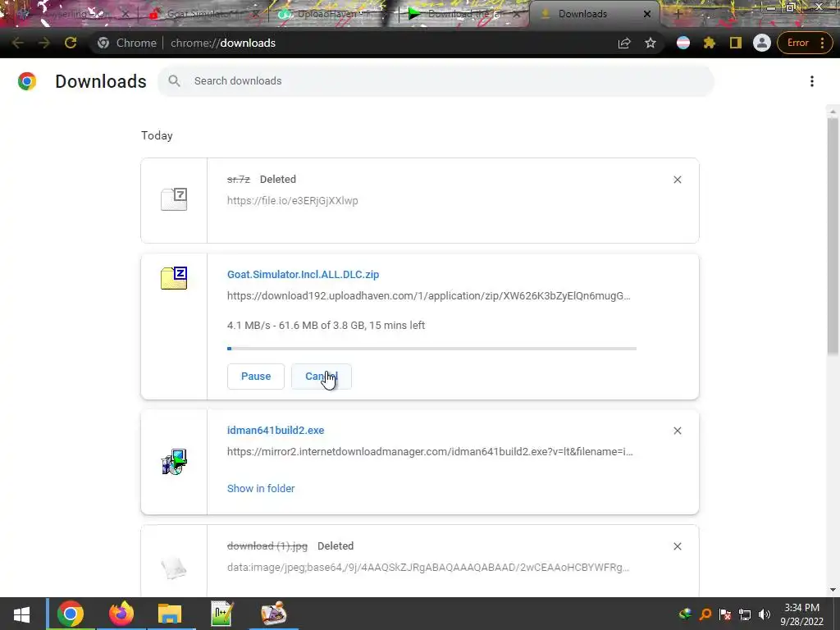Remove download (1).jpg entry

coord(677,546)
